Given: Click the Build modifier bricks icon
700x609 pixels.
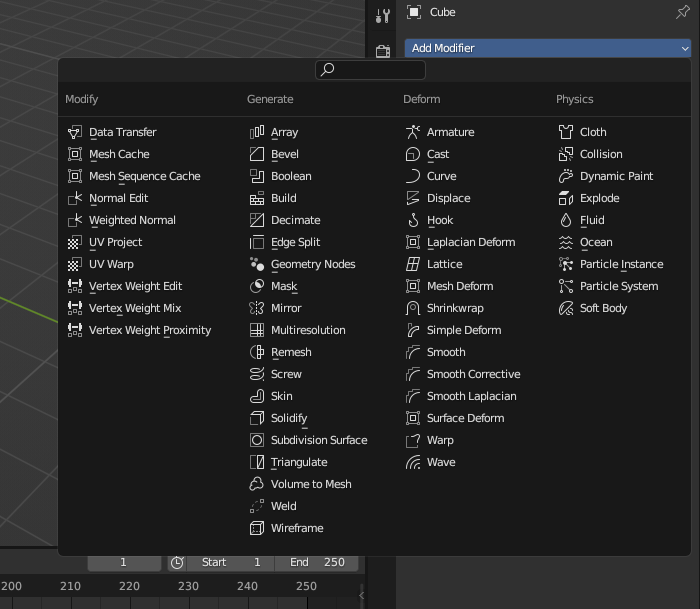Looking at the screenshot, I should (257, 198).
